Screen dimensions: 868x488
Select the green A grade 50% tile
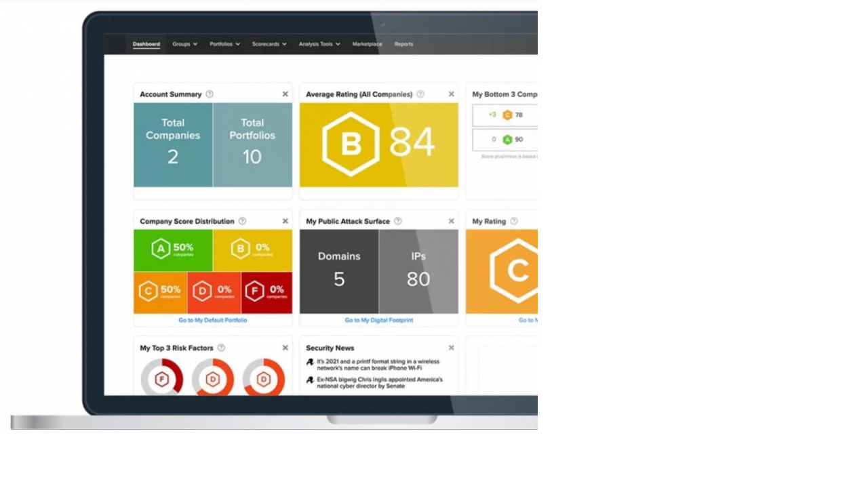(x=173, y=249)
